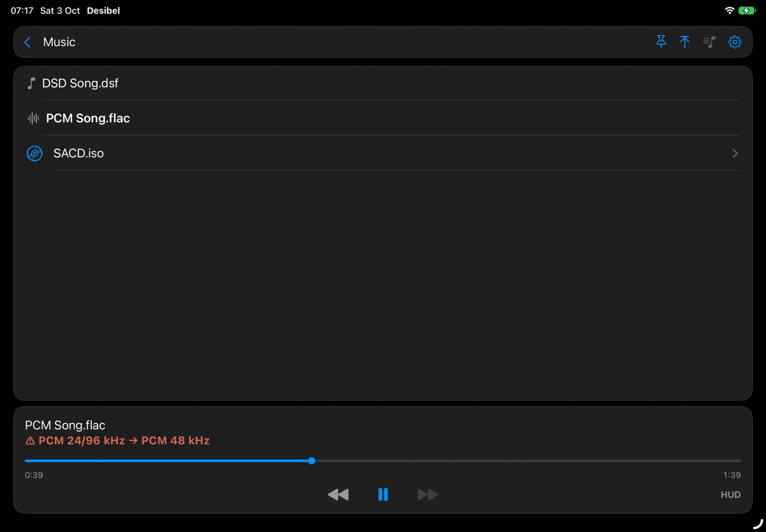This screenshot has width=766, height=532.
Task: Open the playlist queue icon
Action: [x=709, y=42]
